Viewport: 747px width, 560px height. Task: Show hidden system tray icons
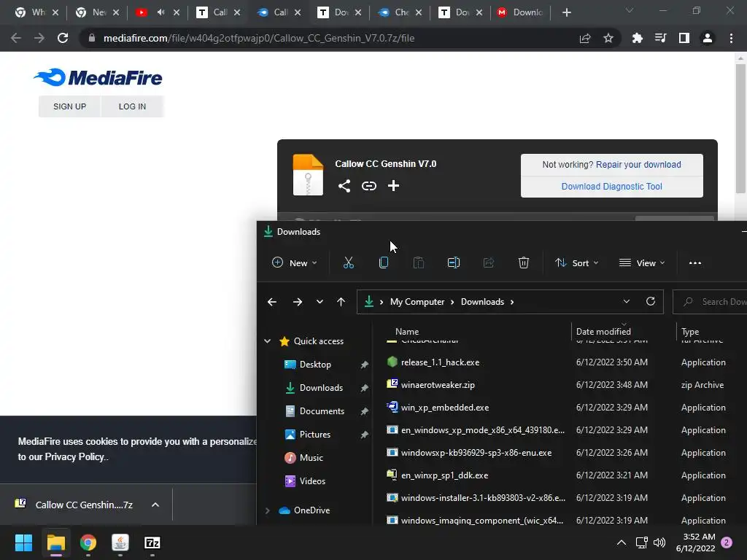[622, 542]
